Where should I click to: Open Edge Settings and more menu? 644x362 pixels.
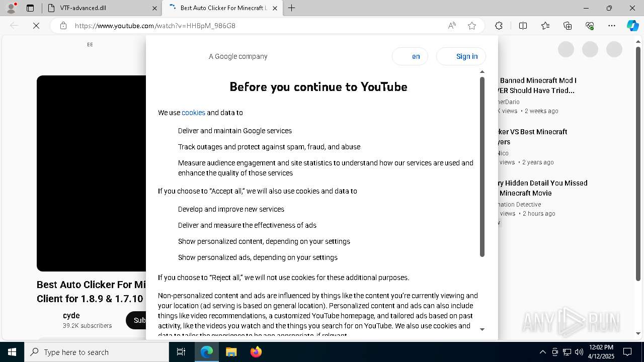612,26
